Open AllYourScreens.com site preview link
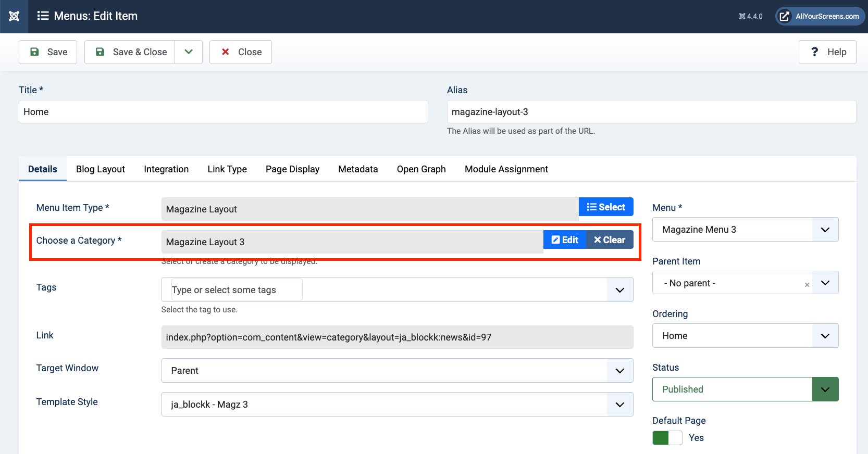Viewport: 868px width, 454px height. pos(820,16)
